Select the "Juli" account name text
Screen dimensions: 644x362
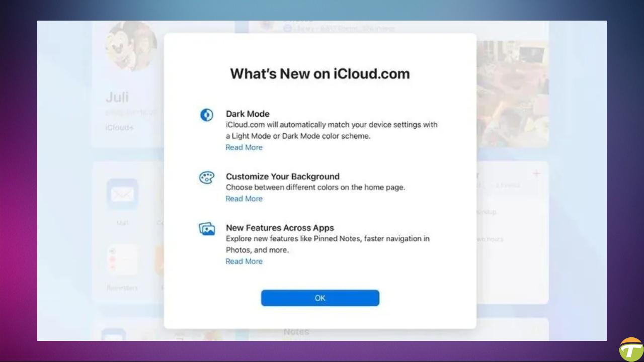(117, 97)
